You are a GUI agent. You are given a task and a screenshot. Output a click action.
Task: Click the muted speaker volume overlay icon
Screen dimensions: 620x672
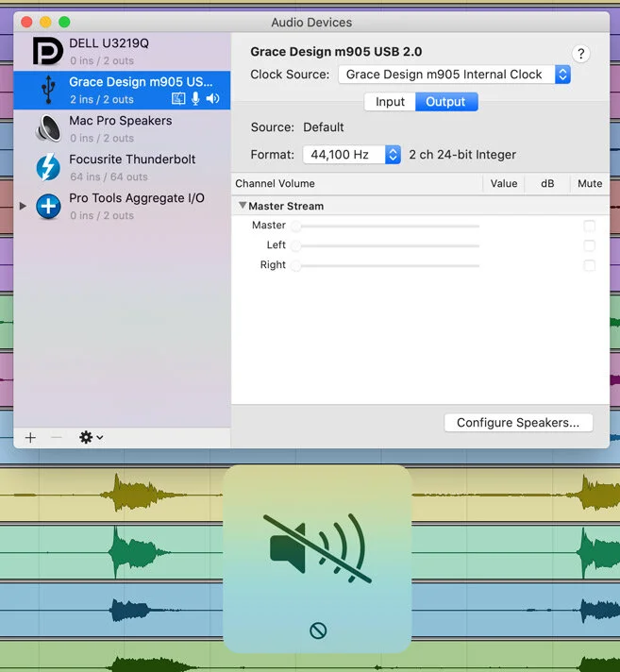[x=317, y=548]
